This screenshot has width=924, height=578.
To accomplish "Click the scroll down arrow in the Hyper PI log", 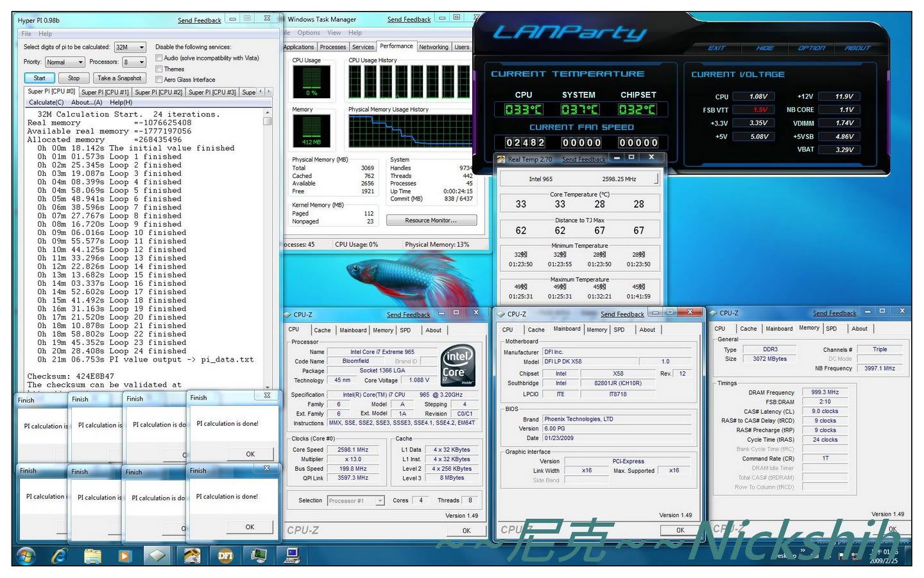I will (x=268, y=387).
